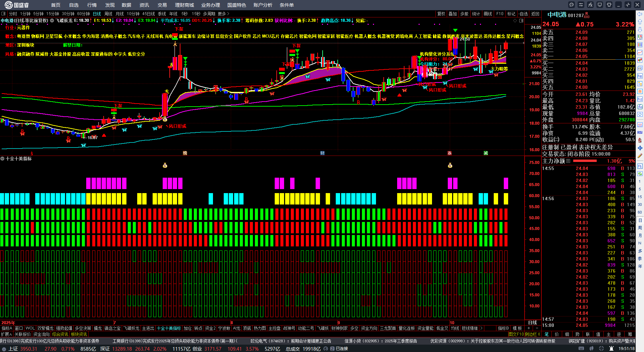
Task: Click the previous stock up-arrow icon
Action: click(x=640, y=22)
